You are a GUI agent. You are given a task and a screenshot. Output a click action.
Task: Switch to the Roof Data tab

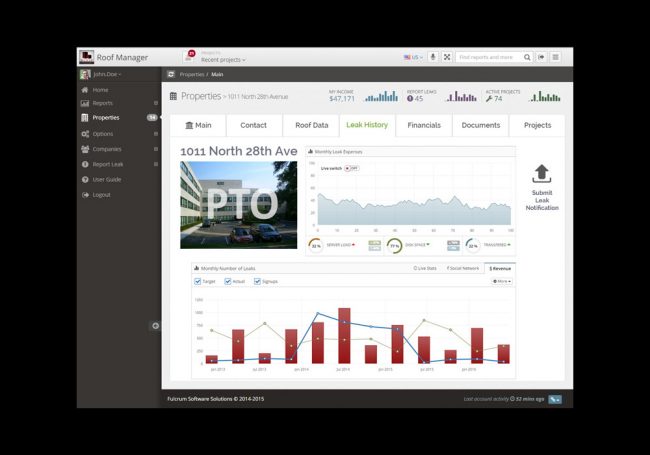point(312,125)
